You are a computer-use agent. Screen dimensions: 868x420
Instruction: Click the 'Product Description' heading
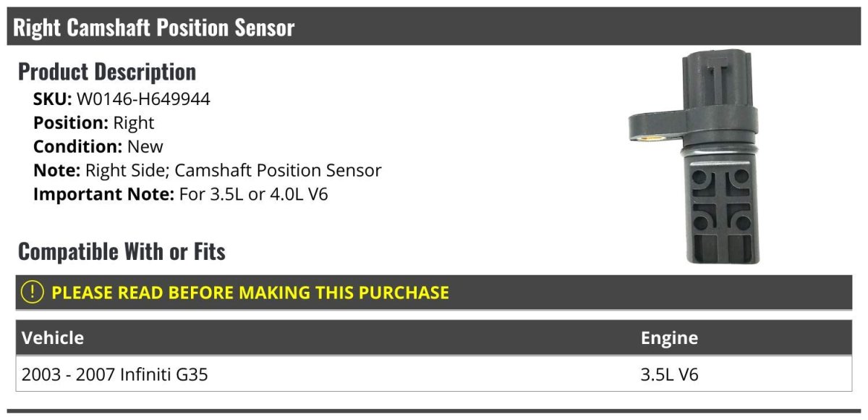[107, 72]
